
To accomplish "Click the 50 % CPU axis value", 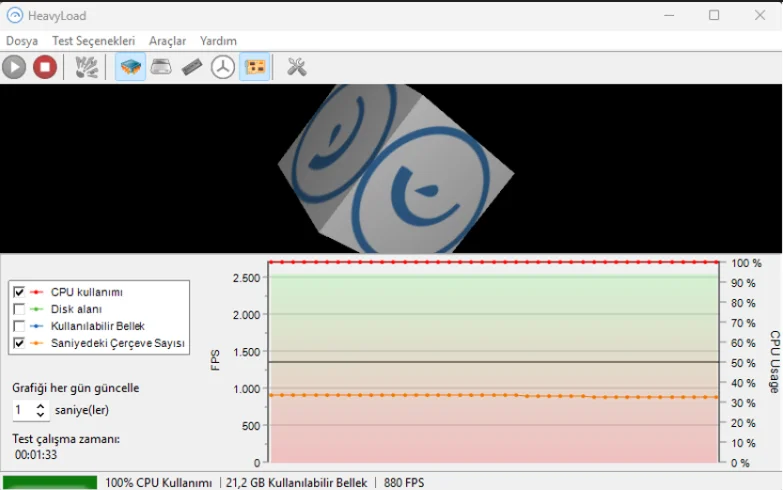I will [x=743, y=363].
